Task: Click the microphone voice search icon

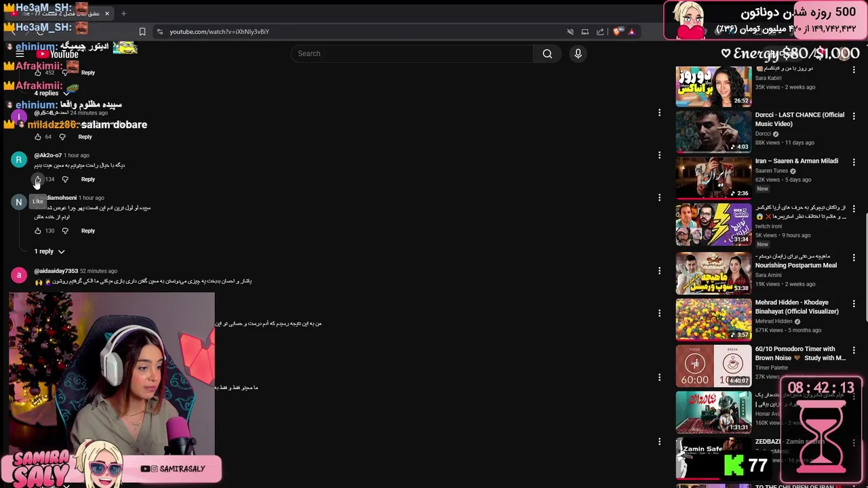Action: pos(578,54)
